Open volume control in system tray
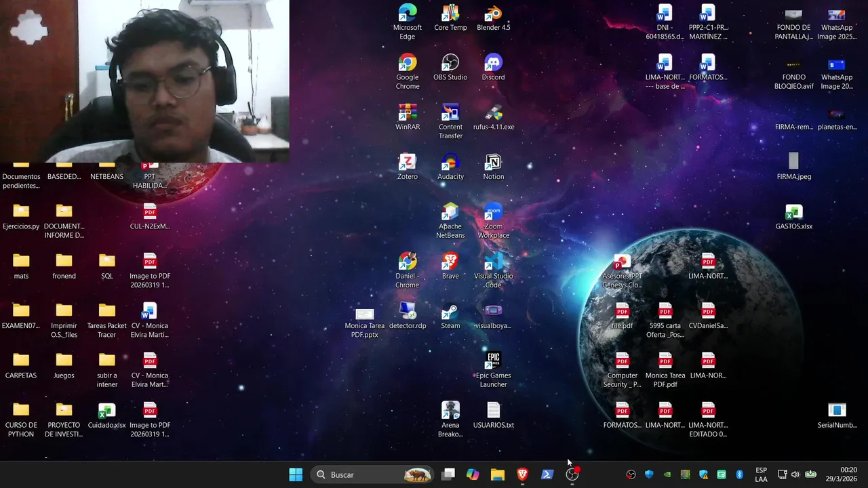 click(795, 474)
